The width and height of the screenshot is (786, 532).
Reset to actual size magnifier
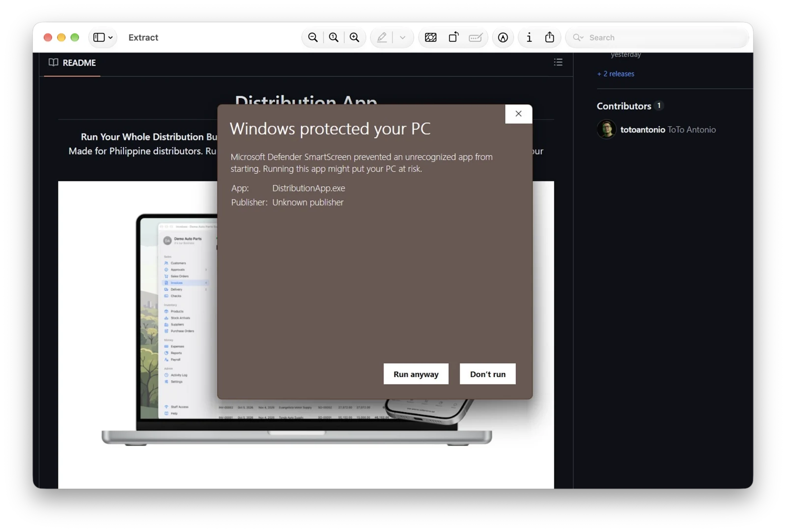(x=334, y=37)
